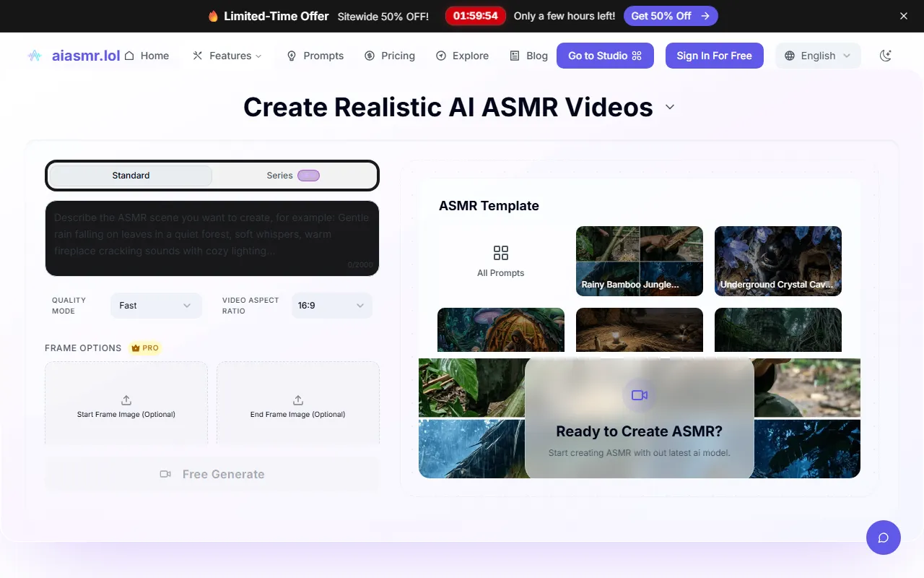
Task: Select the Standard mode tab
Action: [x=131, y=176]
